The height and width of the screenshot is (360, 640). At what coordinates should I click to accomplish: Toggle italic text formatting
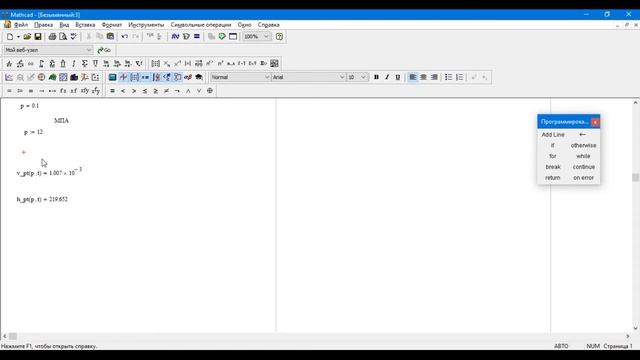point(387,77)
